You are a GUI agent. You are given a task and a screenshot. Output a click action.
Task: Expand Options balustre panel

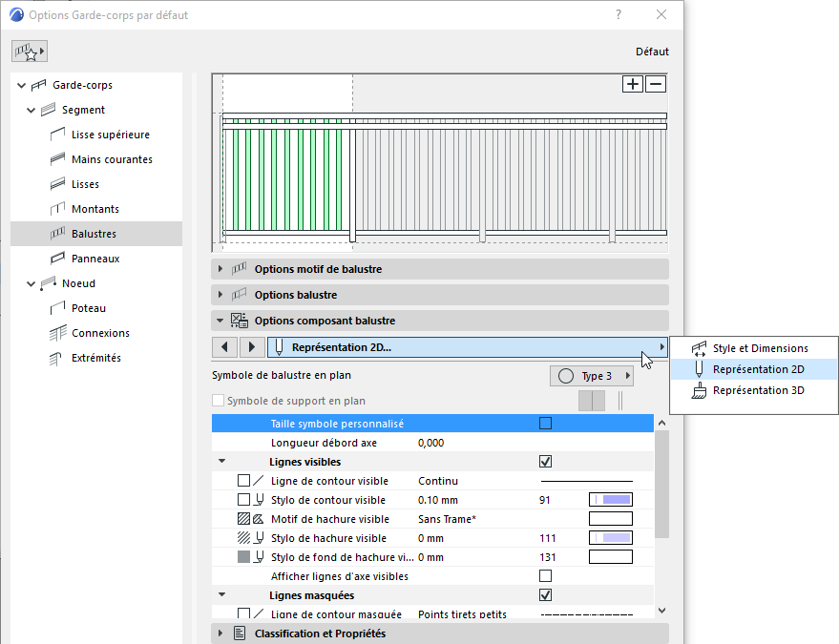click(x=220, y=295)
